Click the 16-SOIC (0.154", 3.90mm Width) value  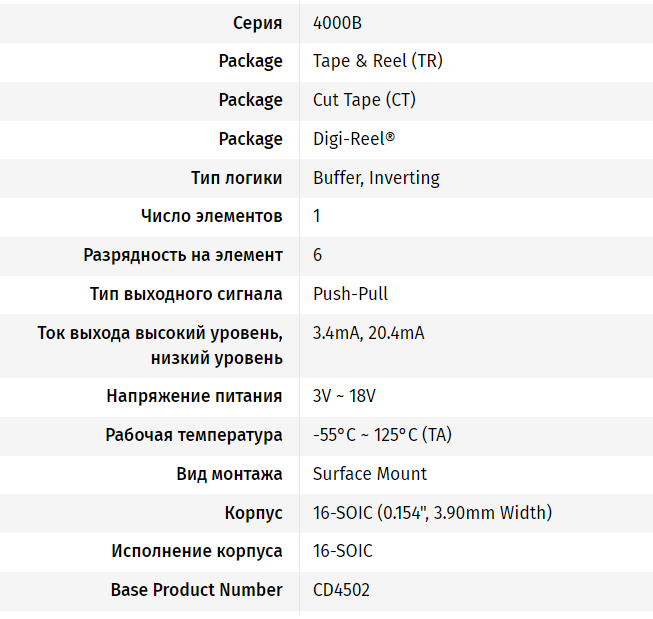pos(432,513)
